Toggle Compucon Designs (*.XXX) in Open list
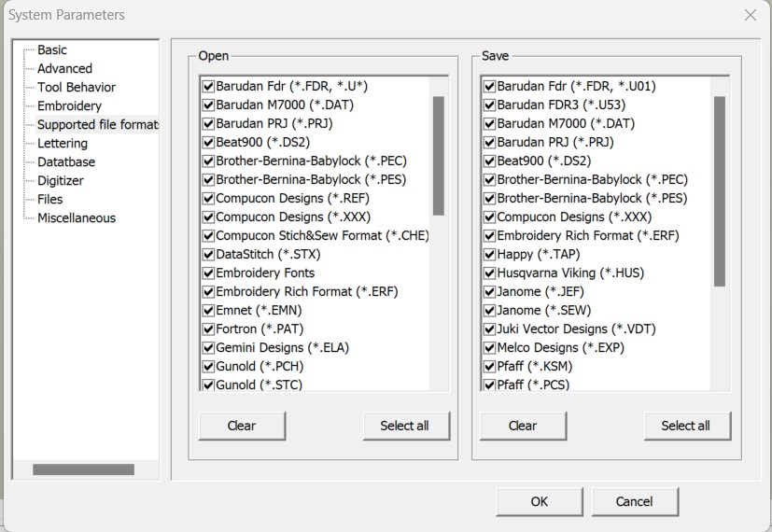Viewport: 772px width, 532px height. (x=208, y=217)
